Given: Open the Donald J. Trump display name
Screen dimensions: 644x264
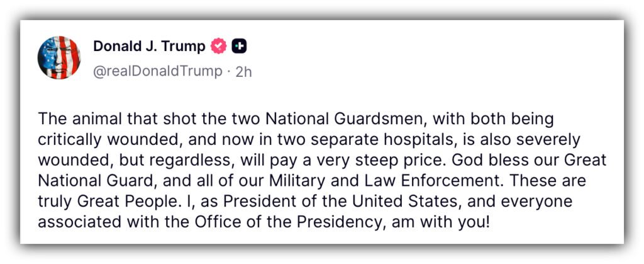Looking at the screenshot, I should [x=149, y=46].
